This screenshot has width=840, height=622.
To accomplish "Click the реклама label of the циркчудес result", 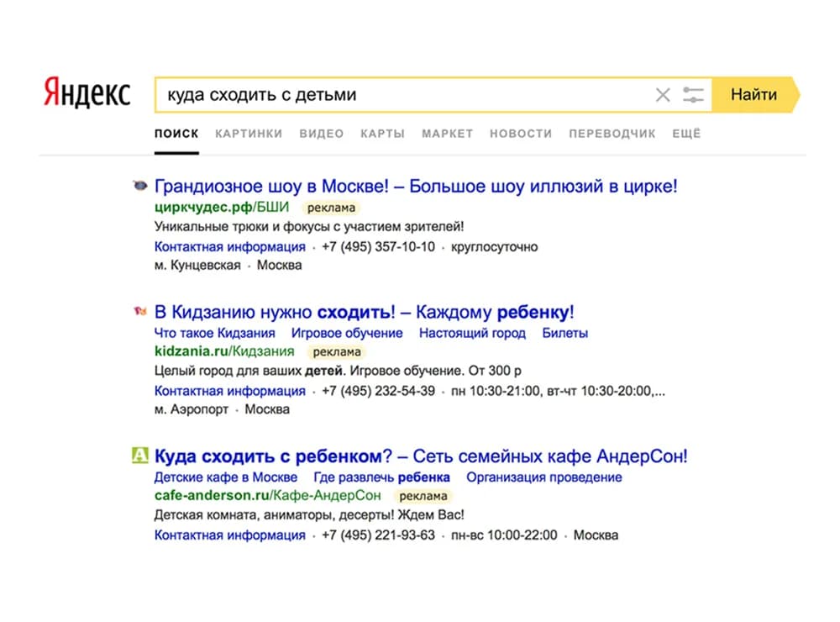I will coord(331,208).
